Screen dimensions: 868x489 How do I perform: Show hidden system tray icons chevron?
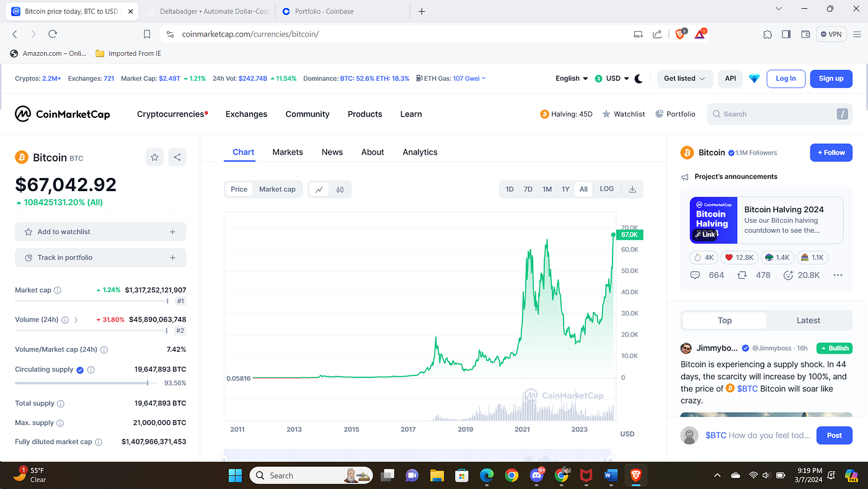[x=717, y=475]
